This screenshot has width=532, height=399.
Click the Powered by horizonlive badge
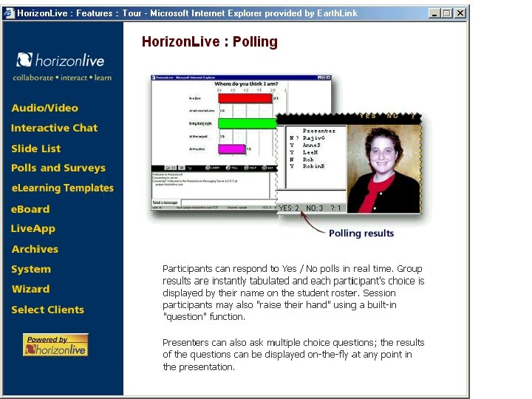55,345
